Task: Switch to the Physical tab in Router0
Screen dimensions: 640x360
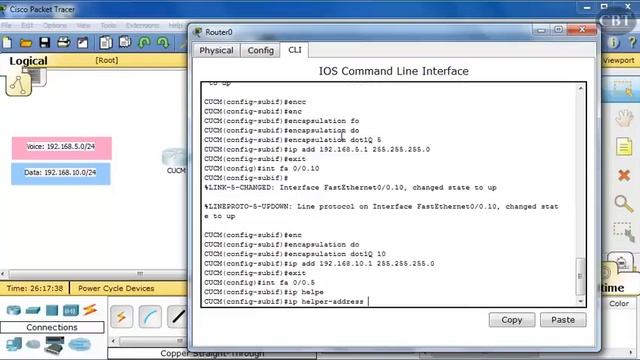Action: click(216, 50)
